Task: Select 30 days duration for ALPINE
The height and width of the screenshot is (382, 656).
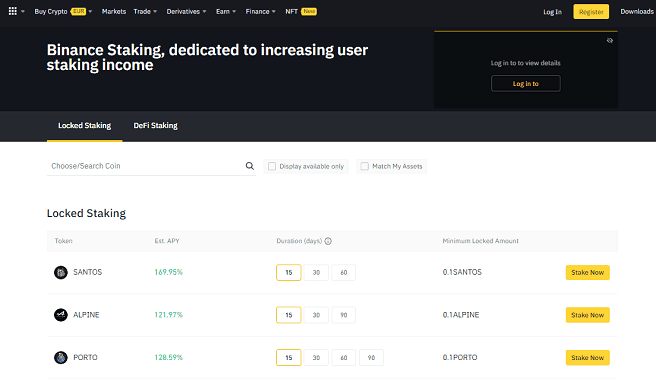Action: click(x=316, y=315)
